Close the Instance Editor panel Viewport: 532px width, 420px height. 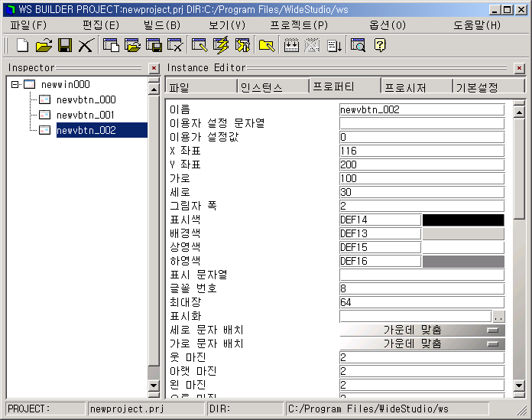click(x=519, y=68)
